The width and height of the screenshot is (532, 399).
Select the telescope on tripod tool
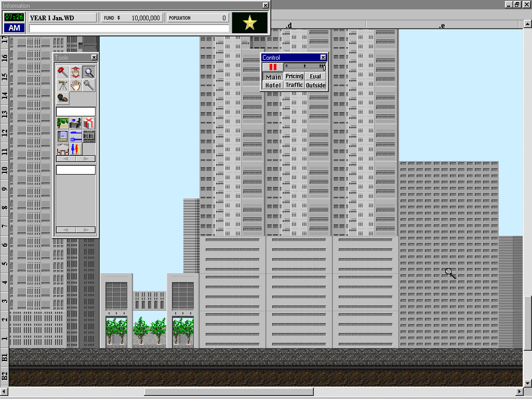point(62,85)
